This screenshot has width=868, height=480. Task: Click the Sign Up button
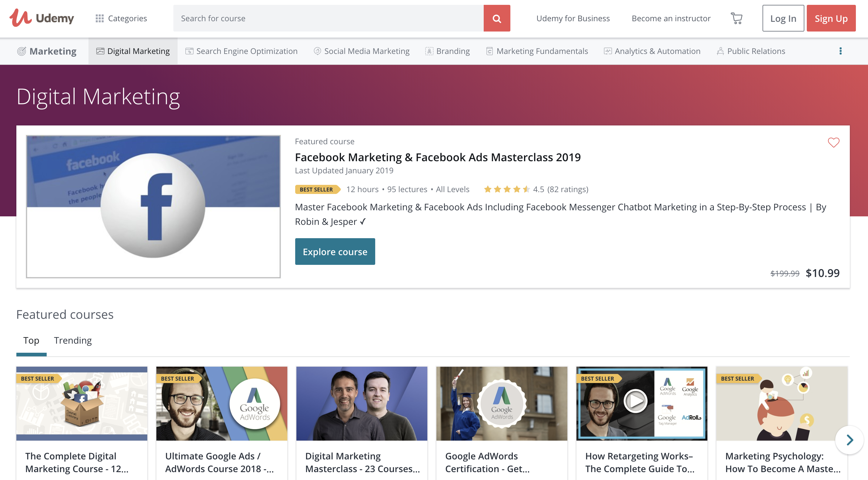click(831, 18)
